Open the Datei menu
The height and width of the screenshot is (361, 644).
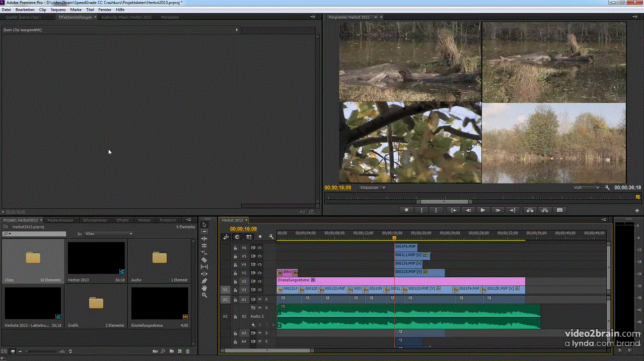pos(7,10)
